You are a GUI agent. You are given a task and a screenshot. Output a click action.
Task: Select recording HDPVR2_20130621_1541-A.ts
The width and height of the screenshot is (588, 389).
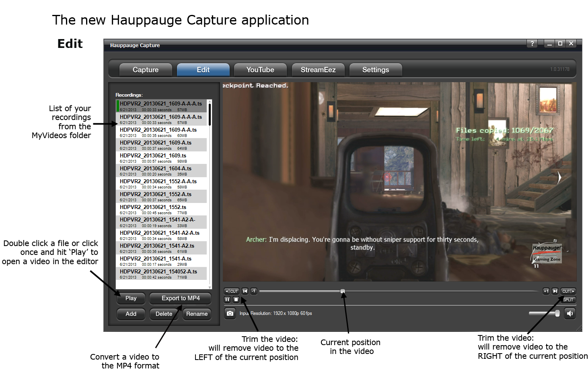pos(161,261)
